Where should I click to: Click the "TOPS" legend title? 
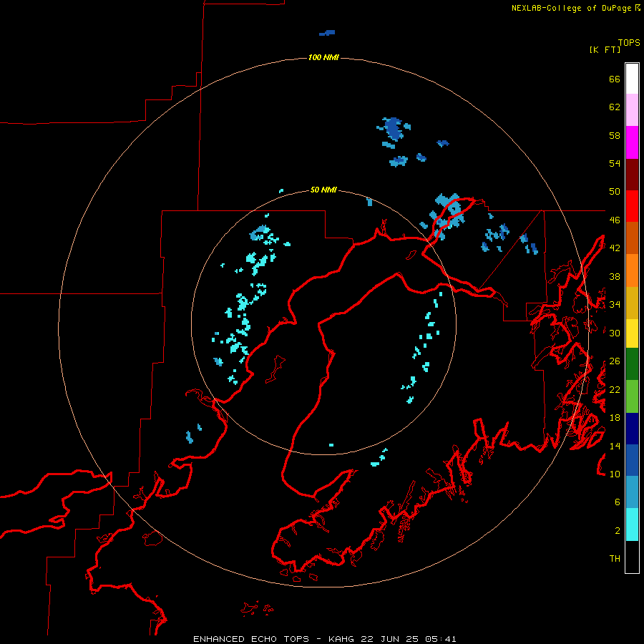(x=629, y=42)
